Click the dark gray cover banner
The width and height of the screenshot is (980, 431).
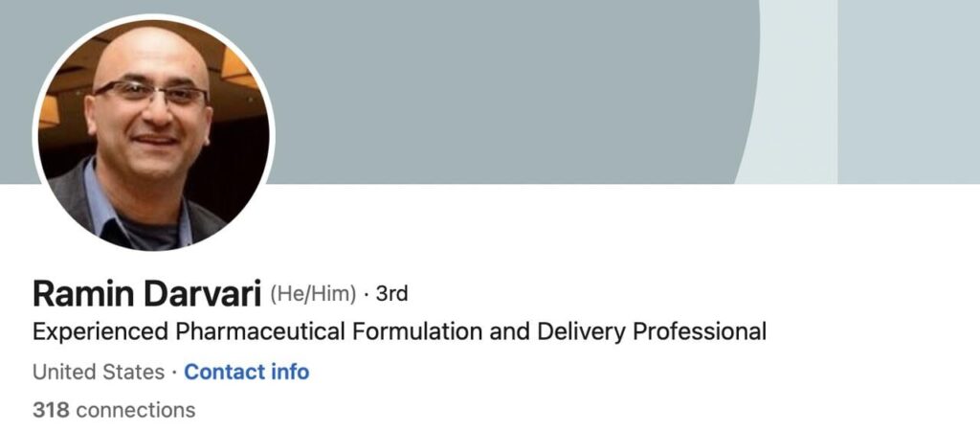pos(498,86)
